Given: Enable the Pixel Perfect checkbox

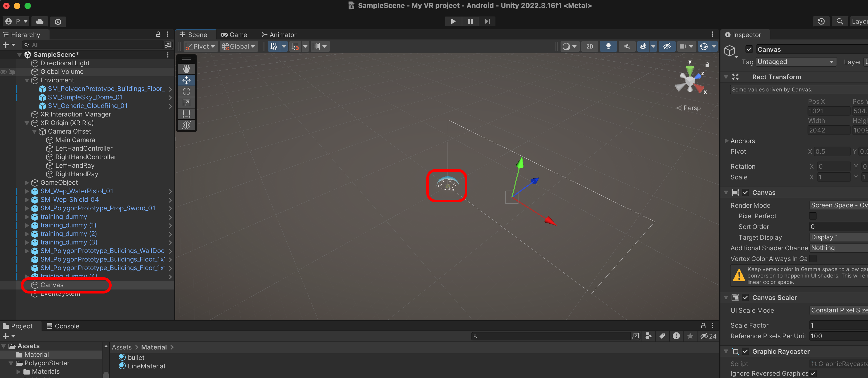Looking at the screenshot, I should pyautogui.click(x=812, y=216).
